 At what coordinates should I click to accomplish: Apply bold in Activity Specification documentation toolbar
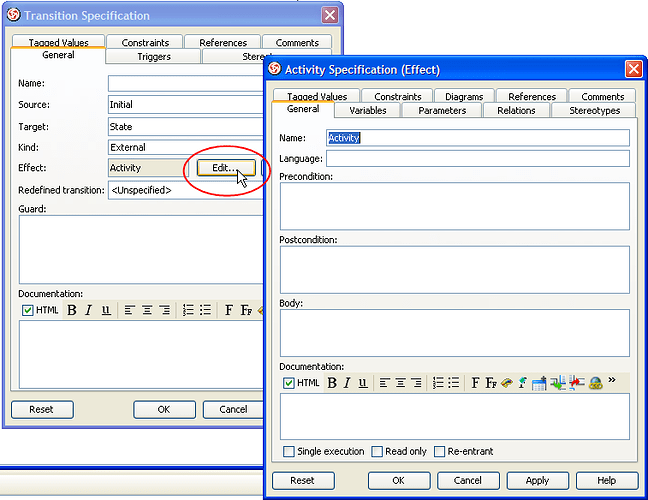coord(332,383)
